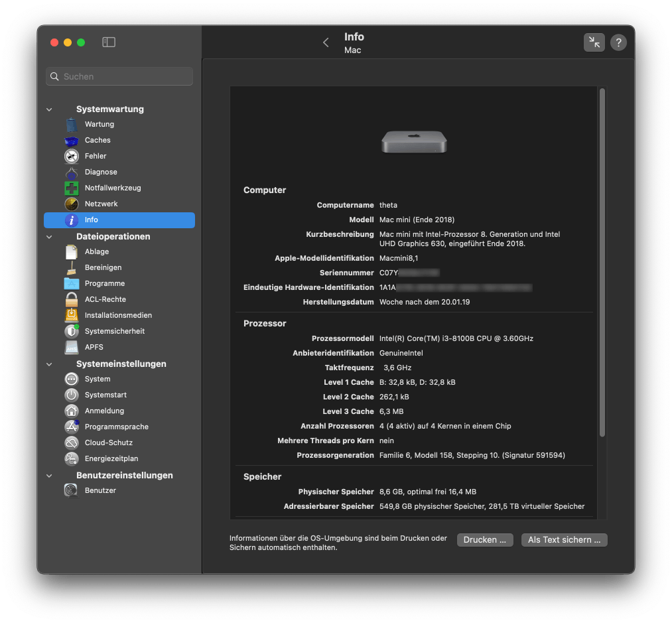The image size is (672, 623).
Task: Click the Anzahl Prozessoren value
Action: click(445, 426)
